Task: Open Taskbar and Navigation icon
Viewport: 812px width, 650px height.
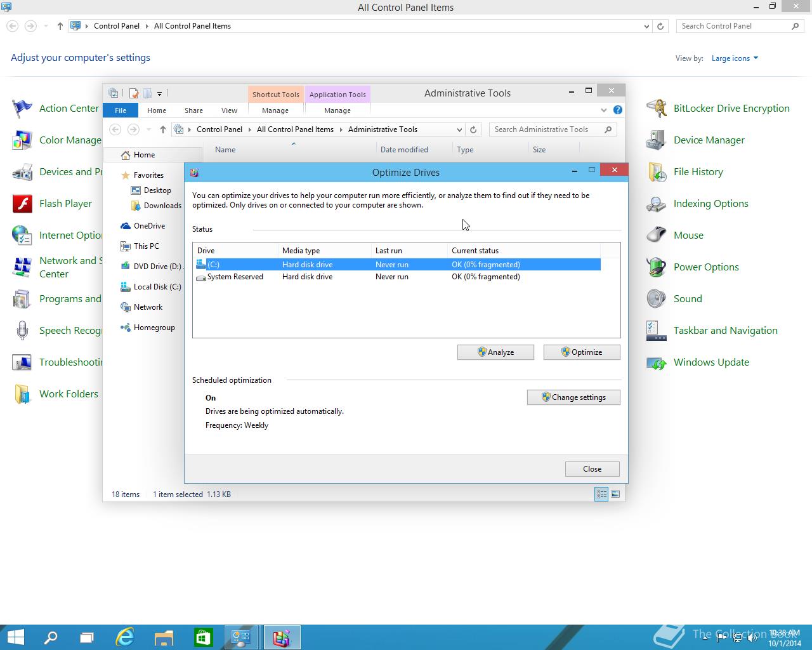Action: pyautogui.click(x=657, y=331)
